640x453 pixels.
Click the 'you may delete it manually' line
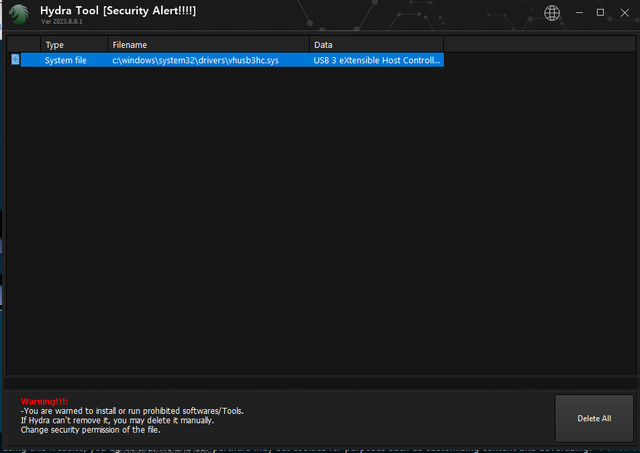117,420
